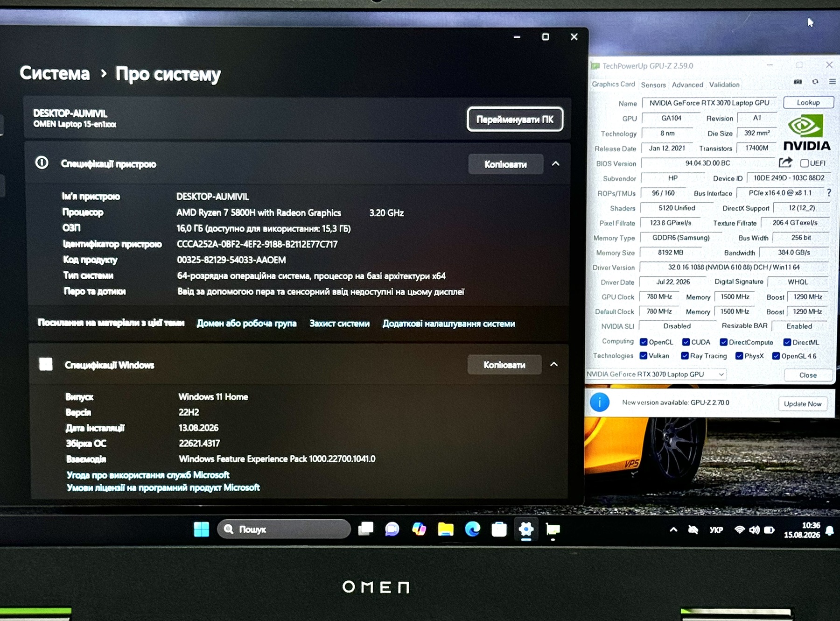Click the cloud sync tray icon
Image resolution: width=840 pixels, height=621 pixels.
point(693,530)
